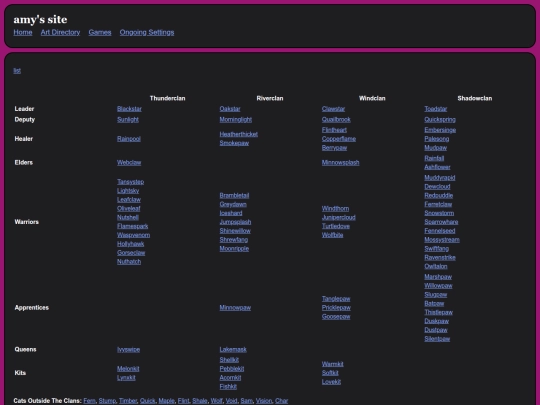Click the 'list' link
This screenshot has width=540, height=405.
17,71
